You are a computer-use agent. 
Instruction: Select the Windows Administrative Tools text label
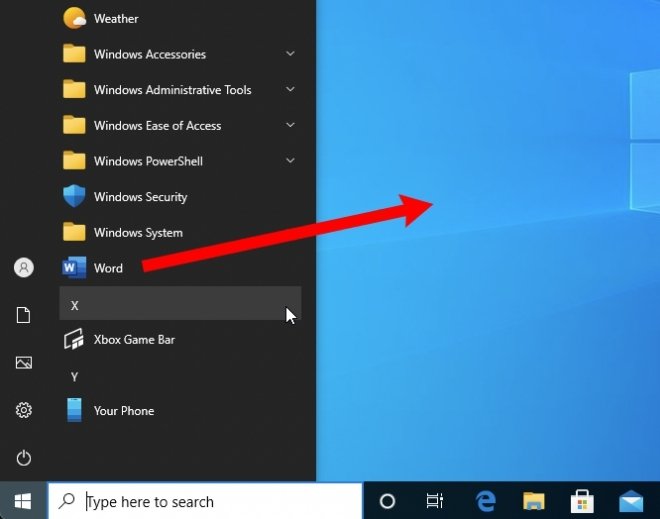pyautogui.click(x=173, y=90)
